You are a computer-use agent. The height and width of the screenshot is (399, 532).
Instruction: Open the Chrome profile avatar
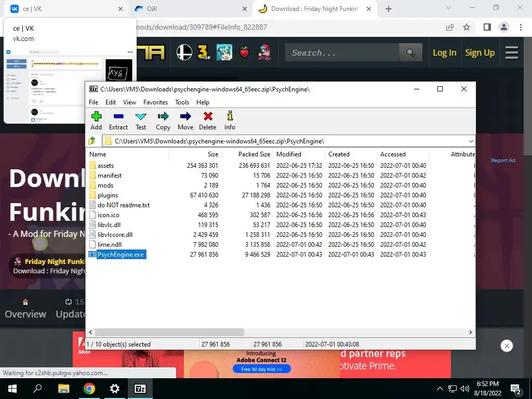pos(504,27)
